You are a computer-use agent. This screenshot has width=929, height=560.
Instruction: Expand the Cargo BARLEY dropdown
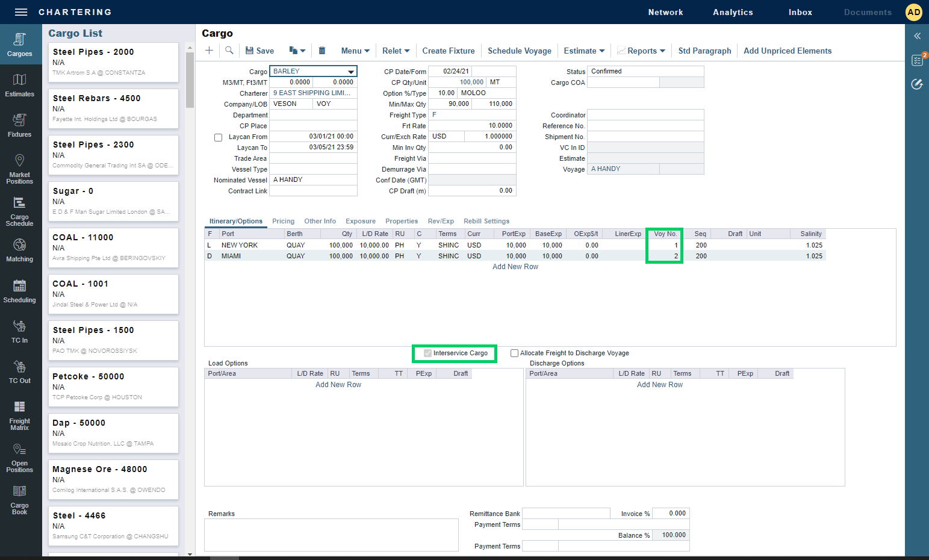(x=350, y=72)
